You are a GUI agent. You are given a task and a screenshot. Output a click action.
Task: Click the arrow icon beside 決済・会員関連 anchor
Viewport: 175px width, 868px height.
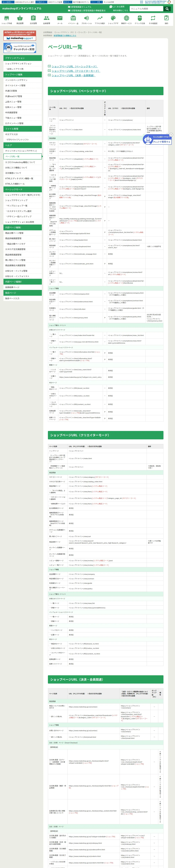[x=49, y=75]
